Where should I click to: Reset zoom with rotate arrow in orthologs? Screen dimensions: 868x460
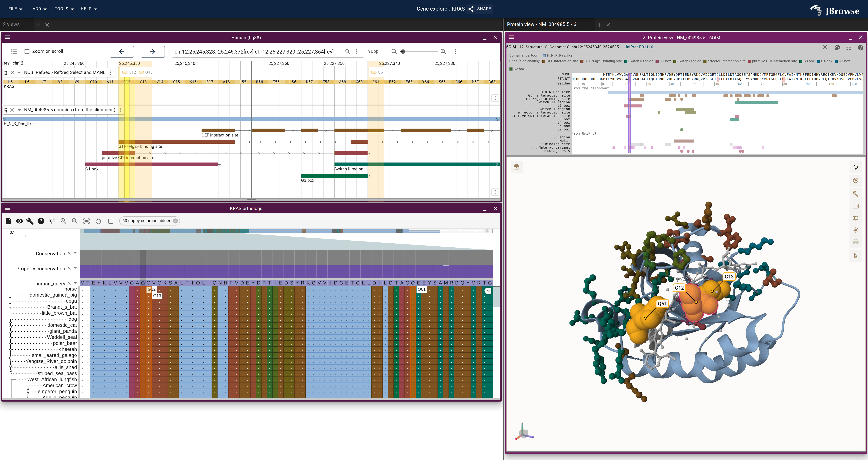pos(98,221)
